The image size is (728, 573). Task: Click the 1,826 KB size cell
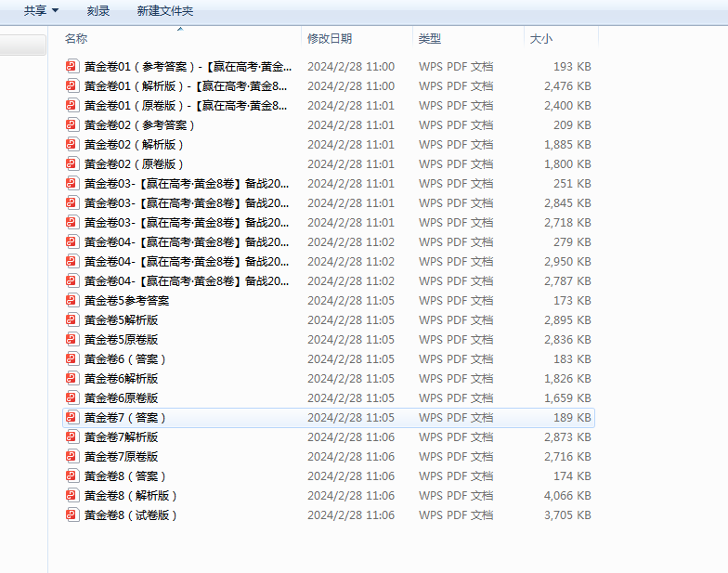pyautogui.click(x=567, y=379)
